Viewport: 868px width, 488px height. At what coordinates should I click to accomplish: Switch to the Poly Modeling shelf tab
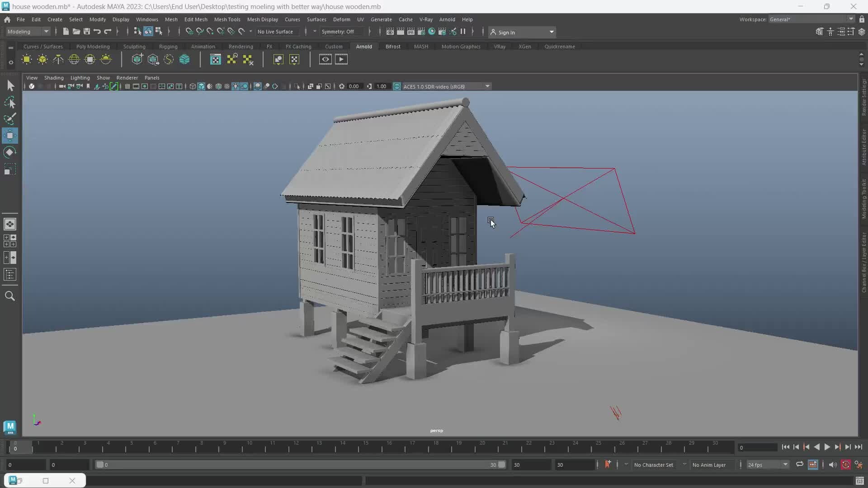93,47
